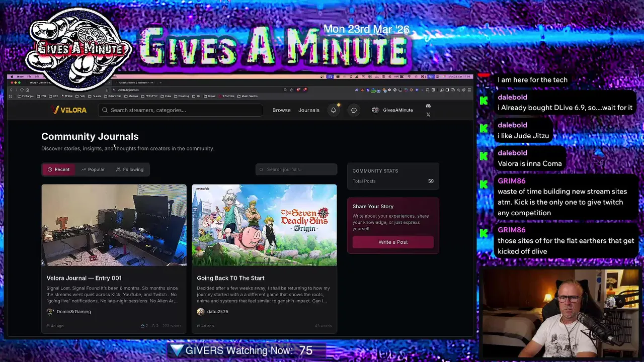
Task: Open the browser extensions puzzle icon
Action: (x=428, y=90)
